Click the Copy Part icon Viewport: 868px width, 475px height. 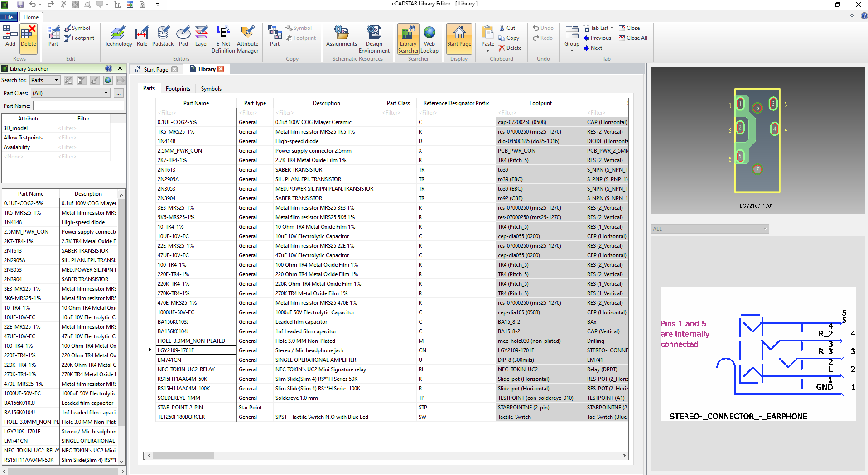tap(275, 36)
